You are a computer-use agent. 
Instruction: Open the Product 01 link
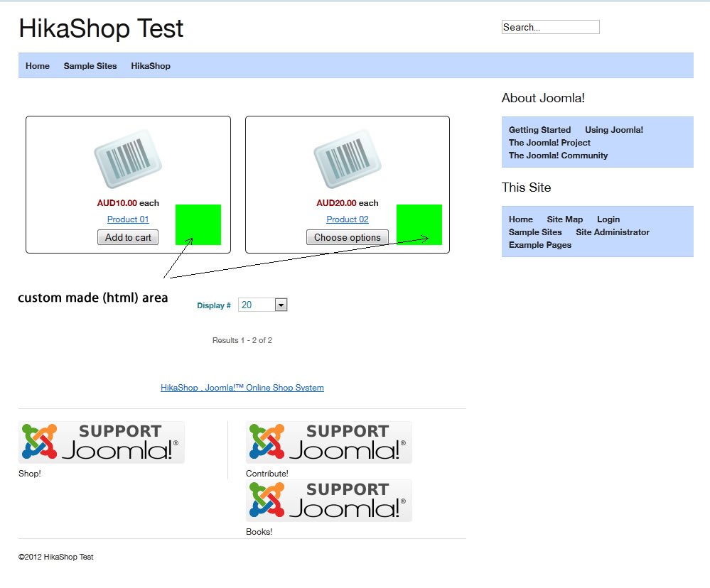tap(128, 219)
